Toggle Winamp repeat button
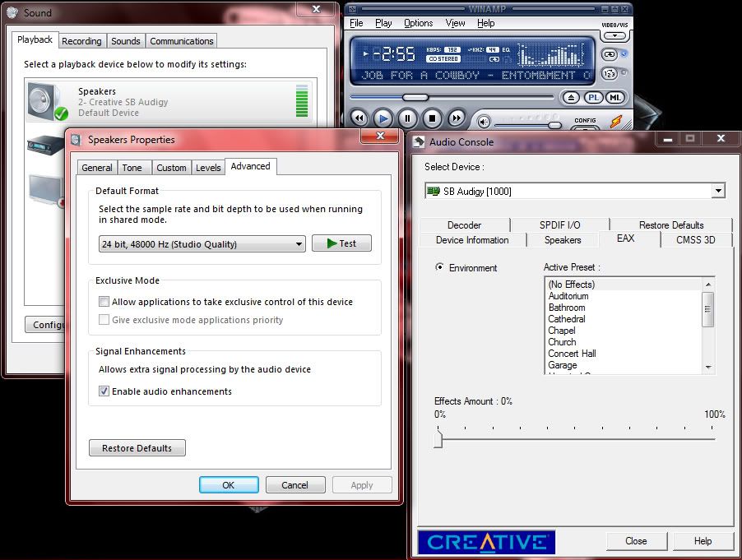Image resolution: width=742 pixels, height=560 pixels. [x=610, y=54]
